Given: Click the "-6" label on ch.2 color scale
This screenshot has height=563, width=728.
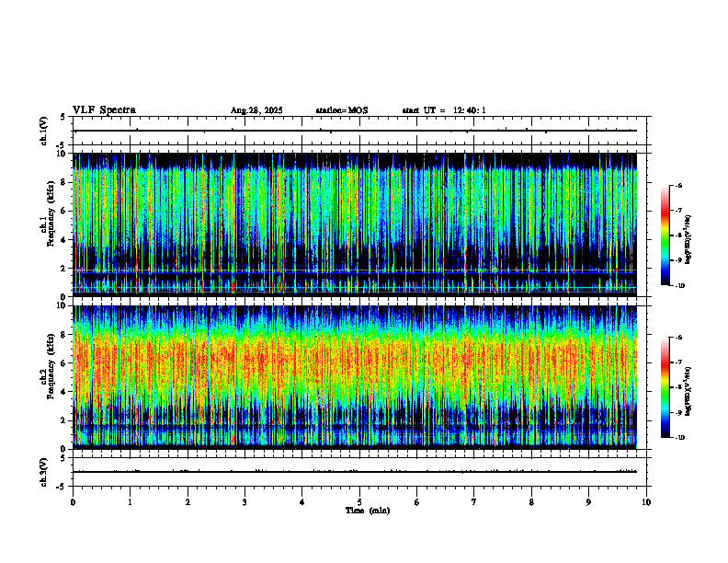Looking at the screenshot, I should tap(678, 338).
